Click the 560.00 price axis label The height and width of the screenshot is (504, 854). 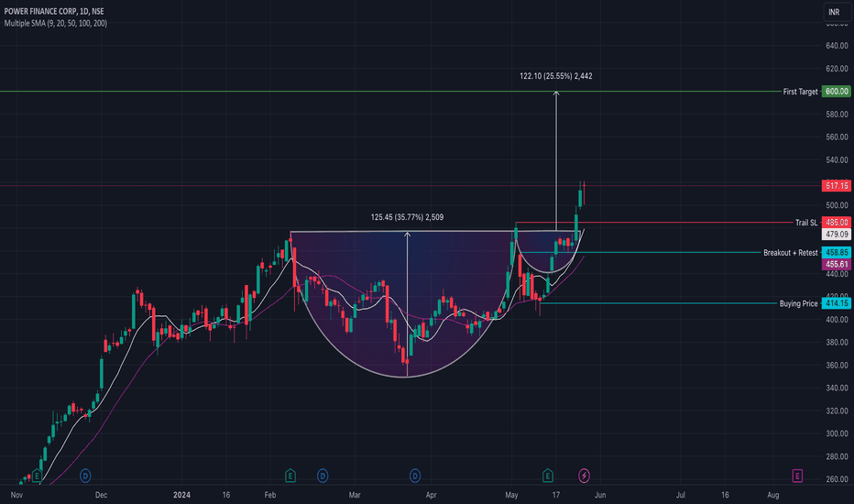(x=837, y=137)
